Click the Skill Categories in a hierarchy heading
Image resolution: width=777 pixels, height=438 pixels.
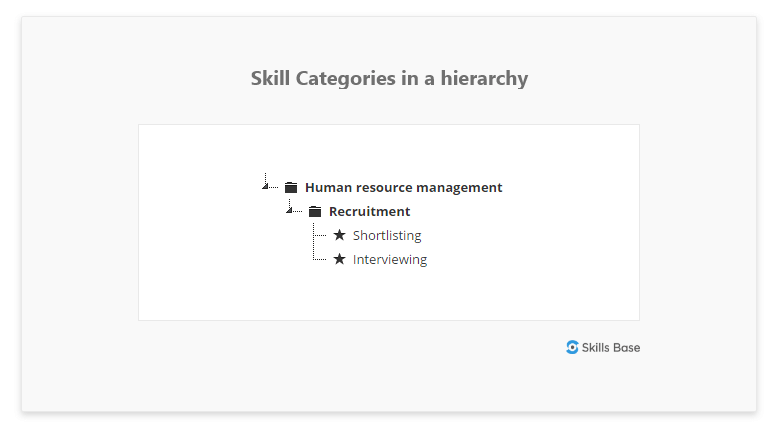389,78
